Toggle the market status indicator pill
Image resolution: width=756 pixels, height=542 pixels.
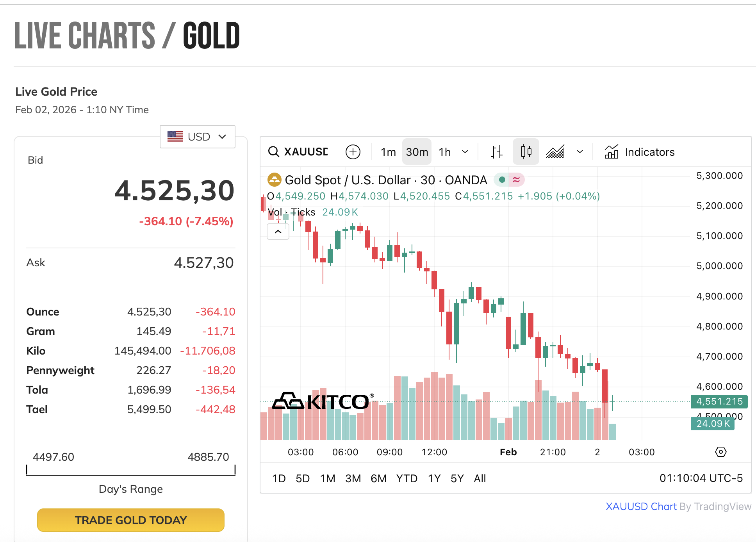tap(509, 180)
